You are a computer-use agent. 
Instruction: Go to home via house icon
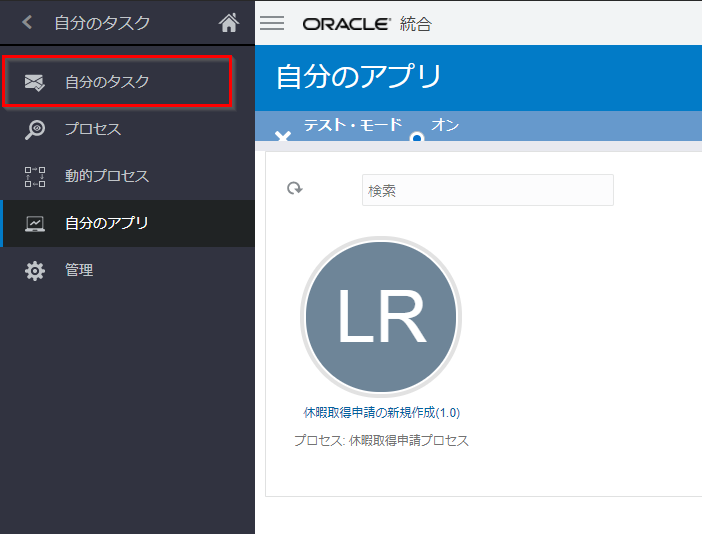229,22
